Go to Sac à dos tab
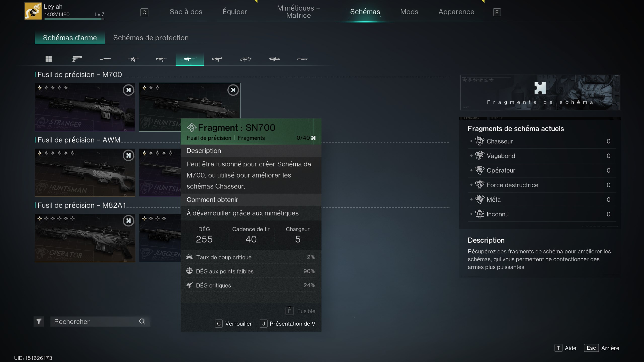The height and width of the screenshot is (362, 644). coord(186,12)
